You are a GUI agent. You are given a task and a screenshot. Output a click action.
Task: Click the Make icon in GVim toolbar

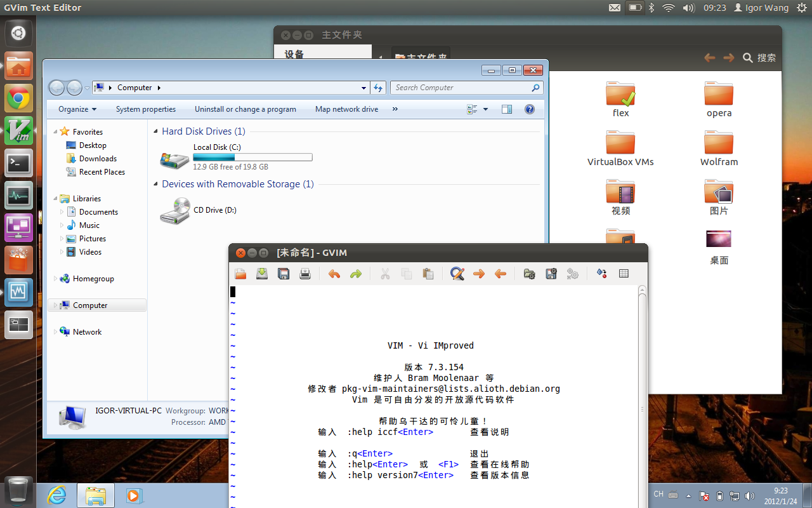pos(602,274)
